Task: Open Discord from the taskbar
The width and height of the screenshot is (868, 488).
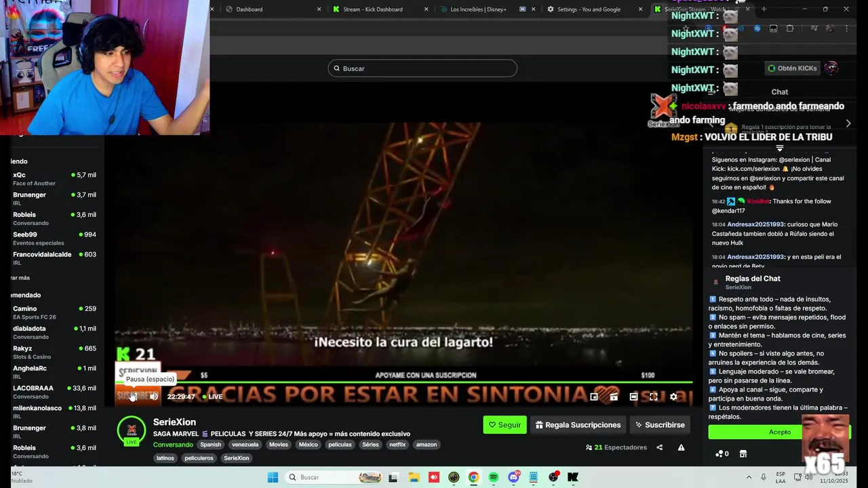Action: click(513, 477)
